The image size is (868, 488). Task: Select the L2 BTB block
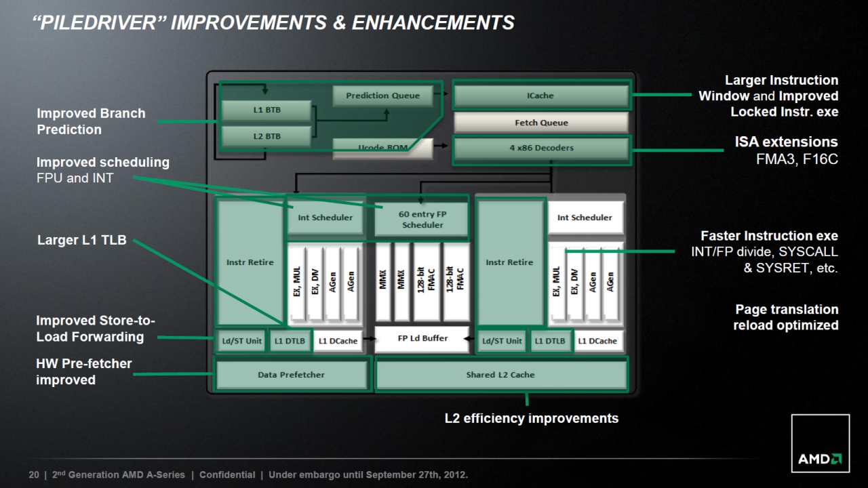click(267, 136)
